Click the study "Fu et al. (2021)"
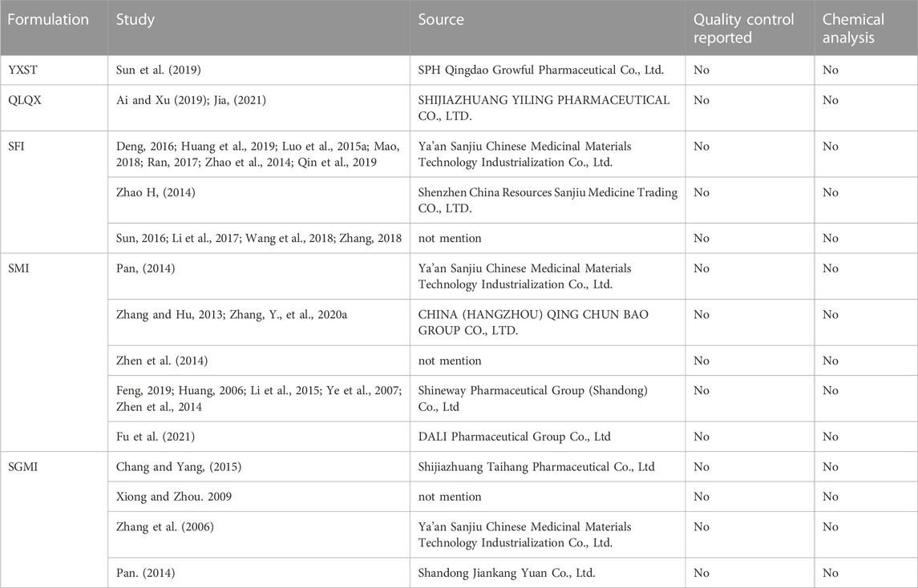The height and width of the screenshot is (588, 918). pyautogui.click(x=156, y=437)
